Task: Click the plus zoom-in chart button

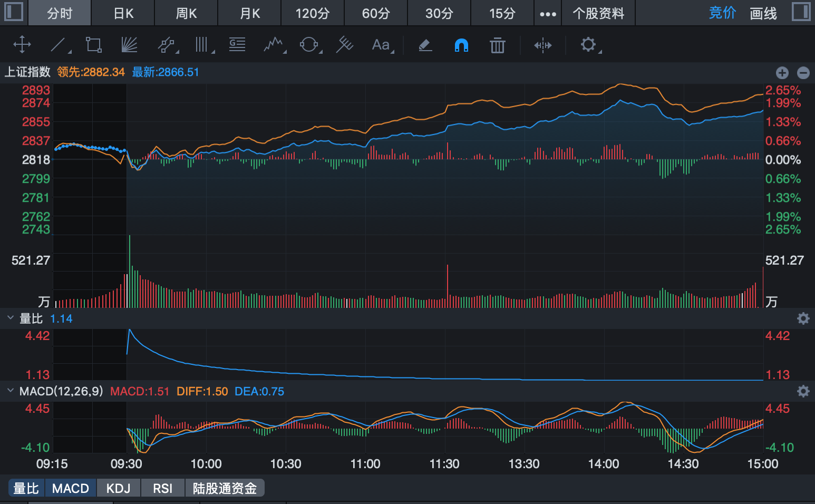Action: (782, 73)
